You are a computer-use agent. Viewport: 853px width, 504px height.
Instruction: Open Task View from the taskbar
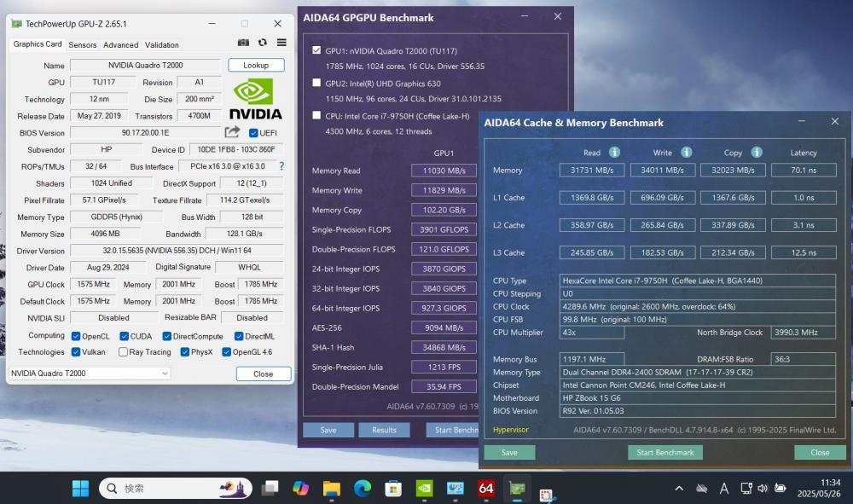tap(270, 489)
